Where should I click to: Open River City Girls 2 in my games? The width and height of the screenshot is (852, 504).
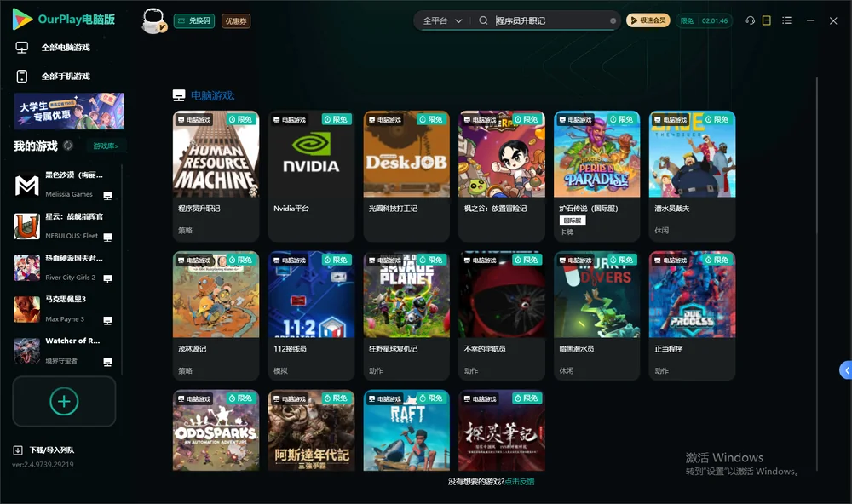pos(64,268)
